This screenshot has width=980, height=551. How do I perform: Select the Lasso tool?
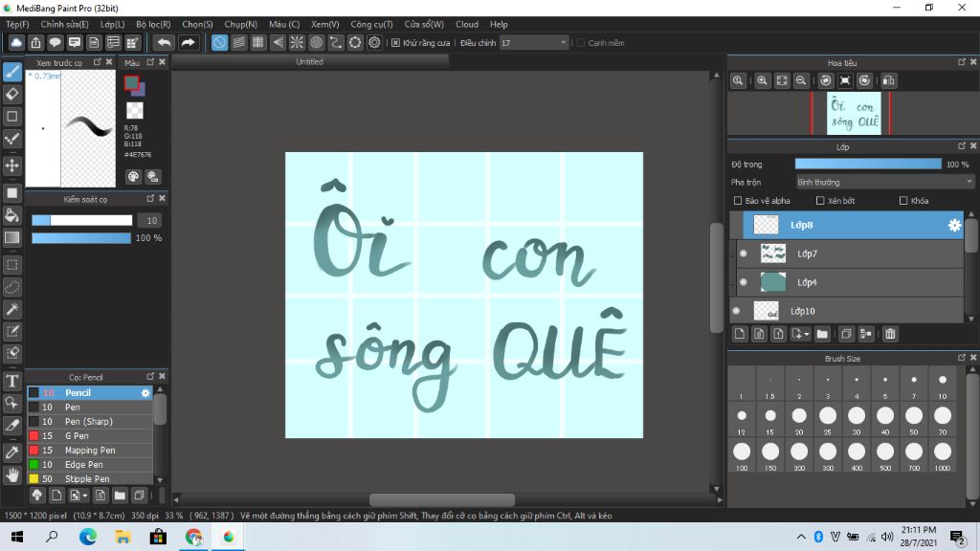coord(12,287)
